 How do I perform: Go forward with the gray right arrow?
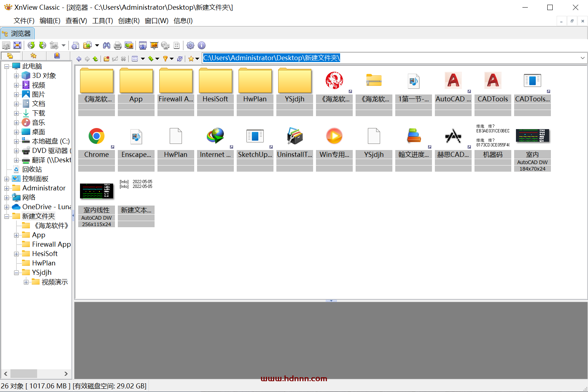pyautogui.click(x=87, y=59)
